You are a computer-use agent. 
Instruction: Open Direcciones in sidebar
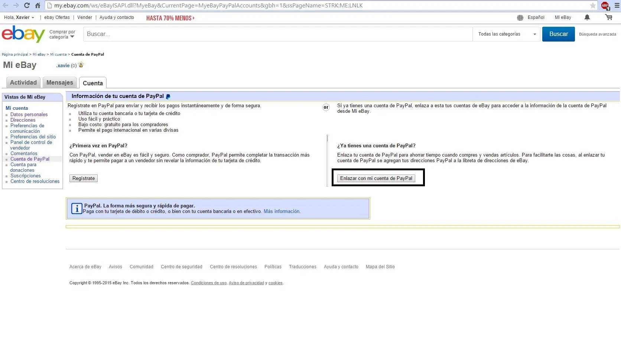click(23, 120)
